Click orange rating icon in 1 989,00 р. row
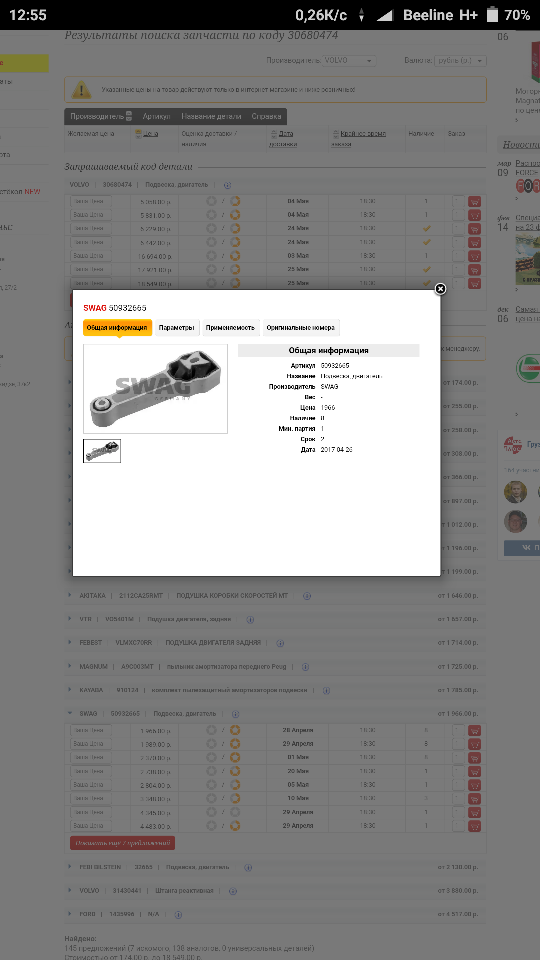This screenshot has width=540, height=960. tap(234, 744)
